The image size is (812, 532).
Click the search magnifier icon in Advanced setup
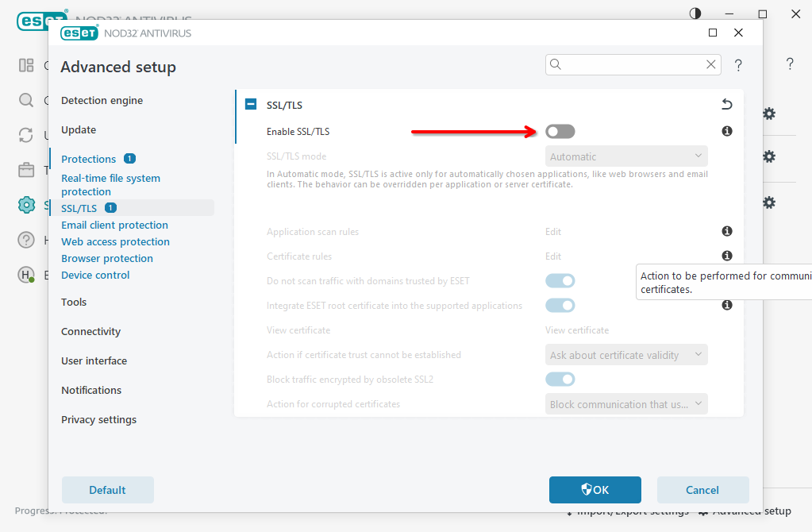click(x=555, y=64)
